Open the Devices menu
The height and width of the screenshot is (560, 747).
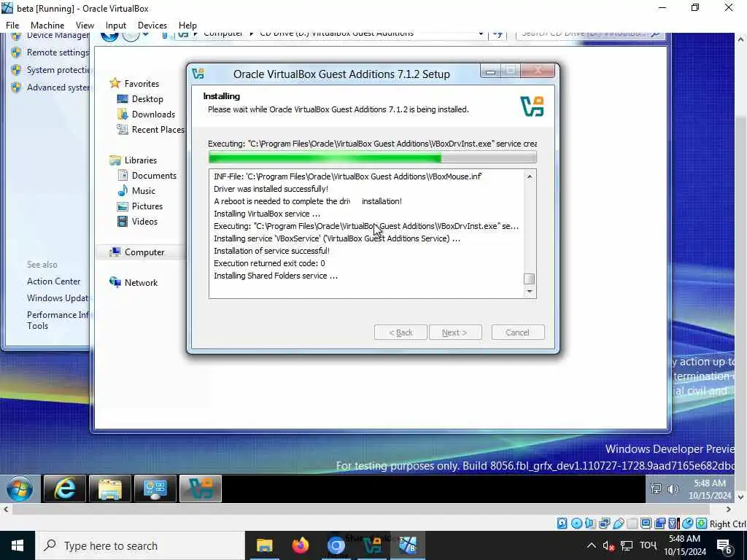[152, 26]
